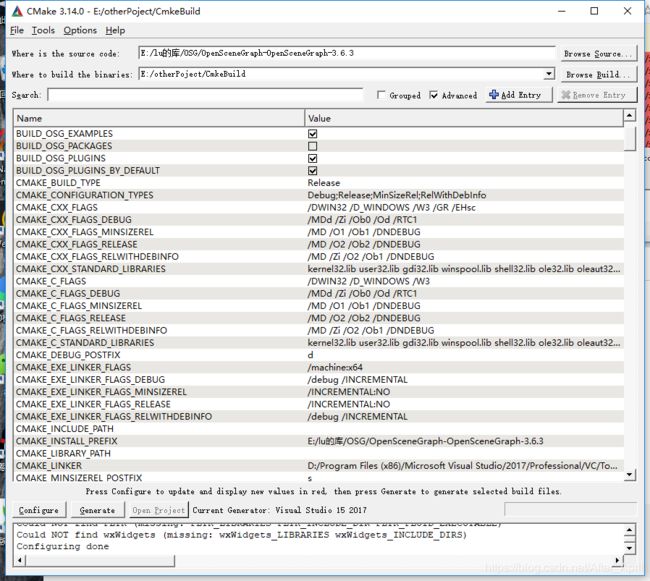Select the CMAKE_LIBRARY_PATH row

(319, 453)
